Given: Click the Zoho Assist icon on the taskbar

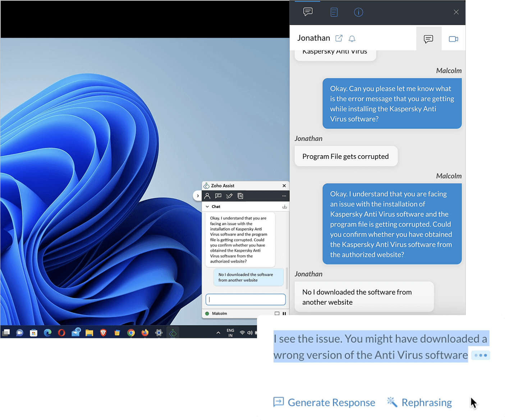Looking at the screenshot, I should [x=173, y=333].
